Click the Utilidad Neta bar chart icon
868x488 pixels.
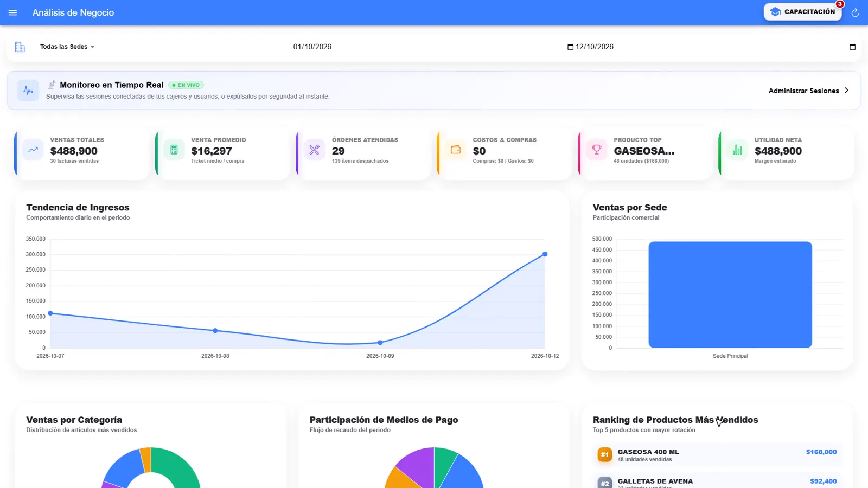737,150
